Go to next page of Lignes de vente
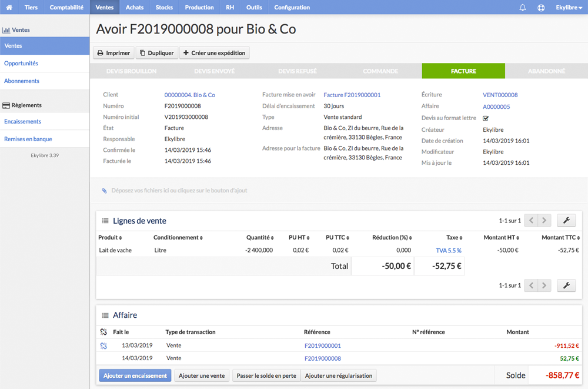 pyautogui.click(x=544, y=221)
